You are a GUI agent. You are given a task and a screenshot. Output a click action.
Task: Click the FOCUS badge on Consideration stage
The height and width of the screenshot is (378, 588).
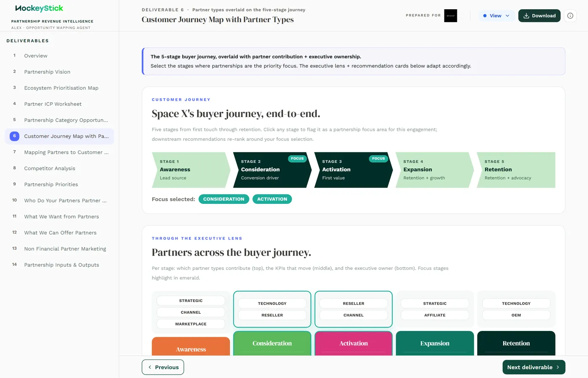297,159
